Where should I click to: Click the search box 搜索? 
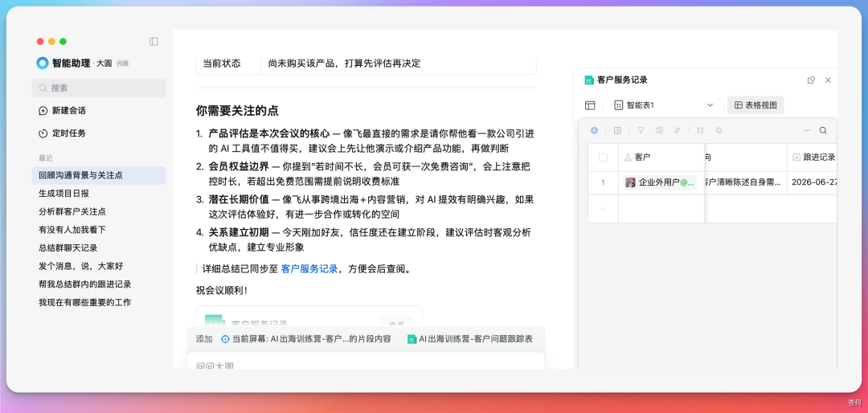pyautogui.click(x=99, y=88)
